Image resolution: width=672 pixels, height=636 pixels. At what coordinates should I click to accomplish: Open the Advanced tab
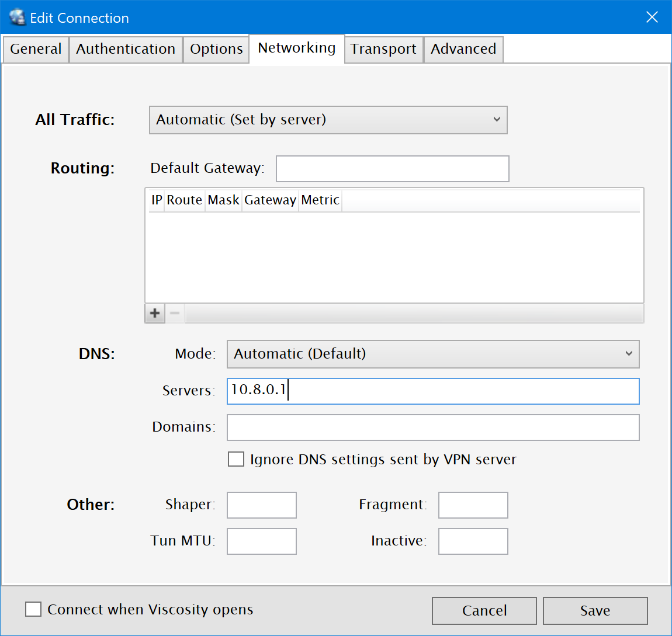click(x=463, y=49)
